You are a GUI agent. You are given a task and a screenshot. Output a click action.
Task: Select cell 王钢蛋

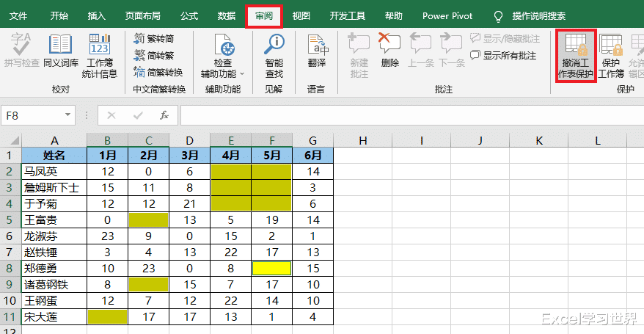tap(54, 301)
